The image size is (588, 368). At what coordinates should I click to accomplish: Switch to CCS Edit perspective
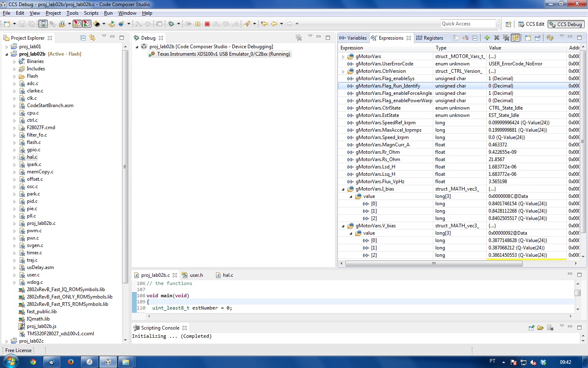point(531,24)
